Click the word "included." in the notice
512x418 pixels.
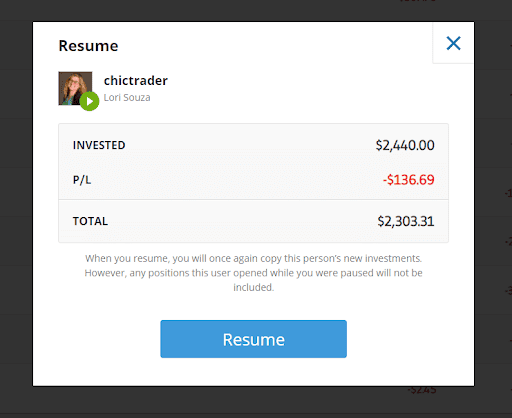253,287
